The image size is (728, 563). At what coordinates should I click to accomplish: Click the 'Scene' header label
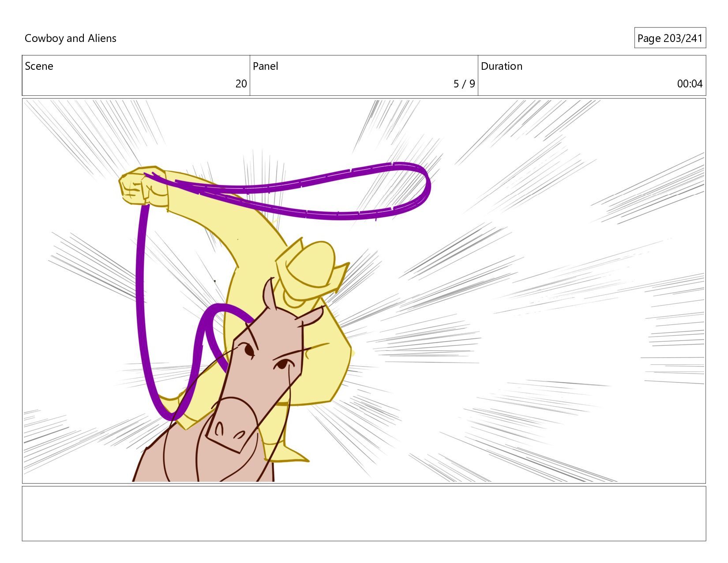39,66
